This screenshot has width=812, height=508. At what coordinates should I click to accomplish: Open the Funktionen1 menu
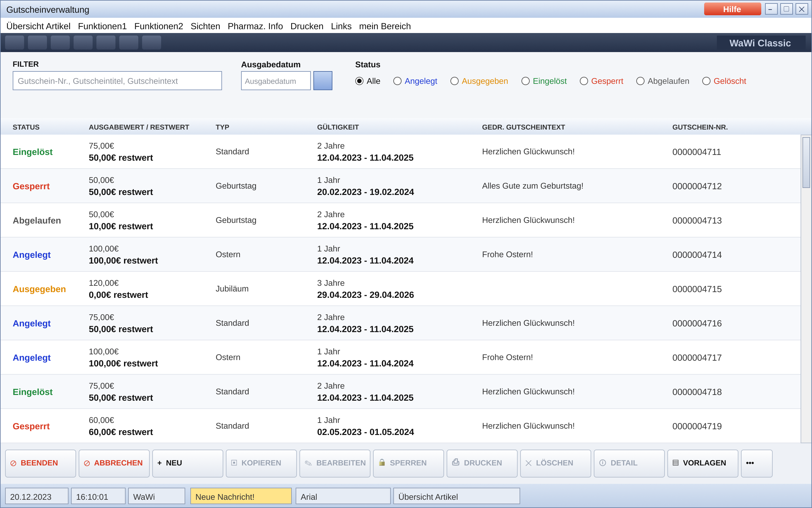pos(102,26)
